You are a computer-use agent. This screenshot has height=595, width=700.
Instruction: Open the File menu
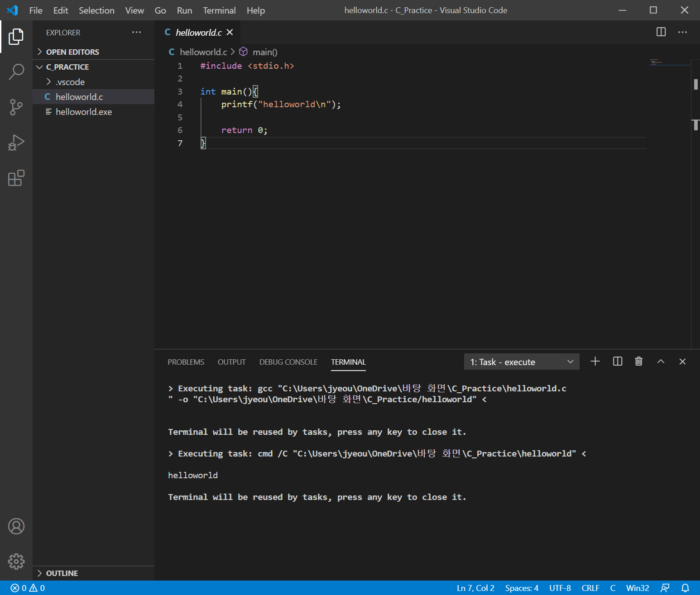[36, 10]
